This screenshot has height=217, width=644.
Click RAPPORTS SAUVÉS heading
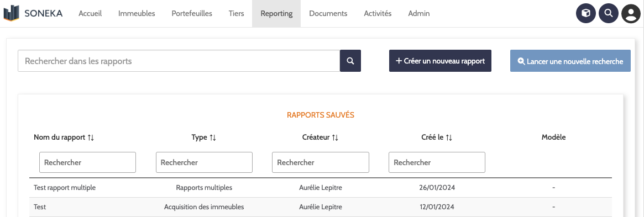[x=321, y=115]
